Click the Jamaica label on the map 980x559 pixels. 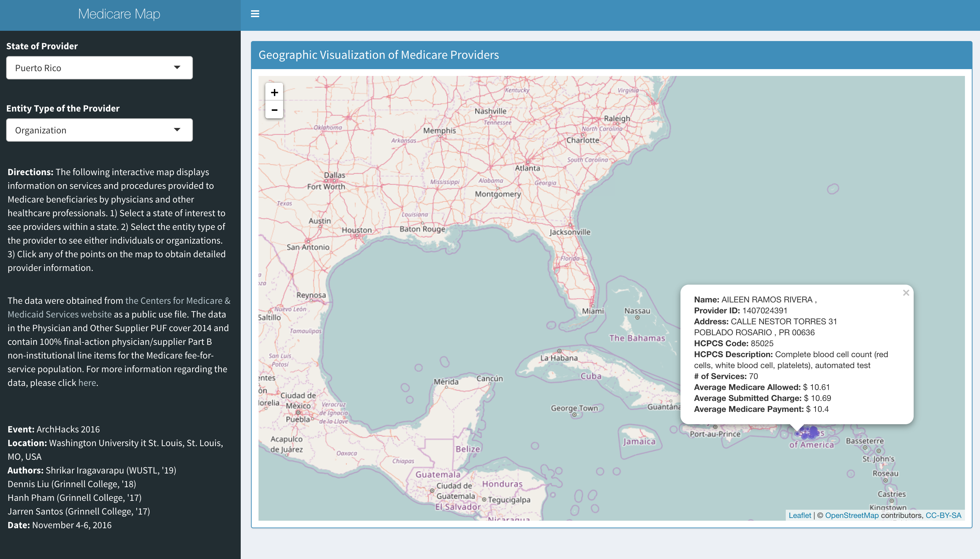639,442
